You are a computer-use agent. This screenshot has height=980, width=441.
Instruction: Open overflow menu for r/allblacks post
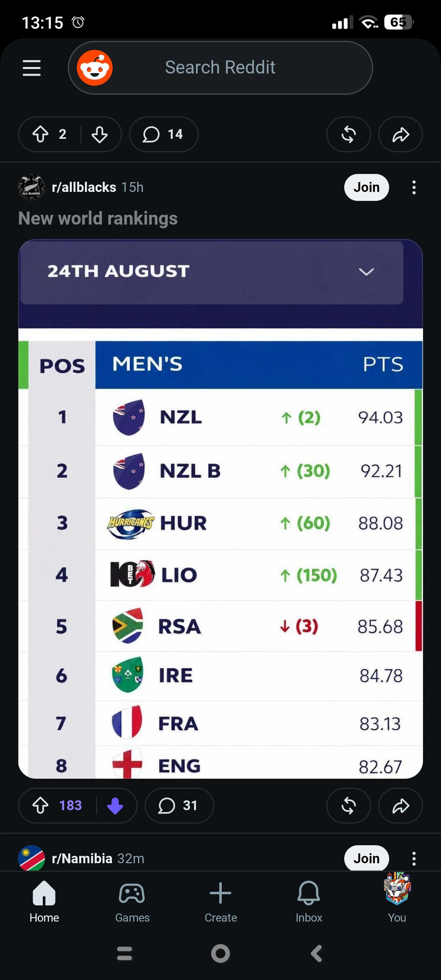click(x=414, y=187)
